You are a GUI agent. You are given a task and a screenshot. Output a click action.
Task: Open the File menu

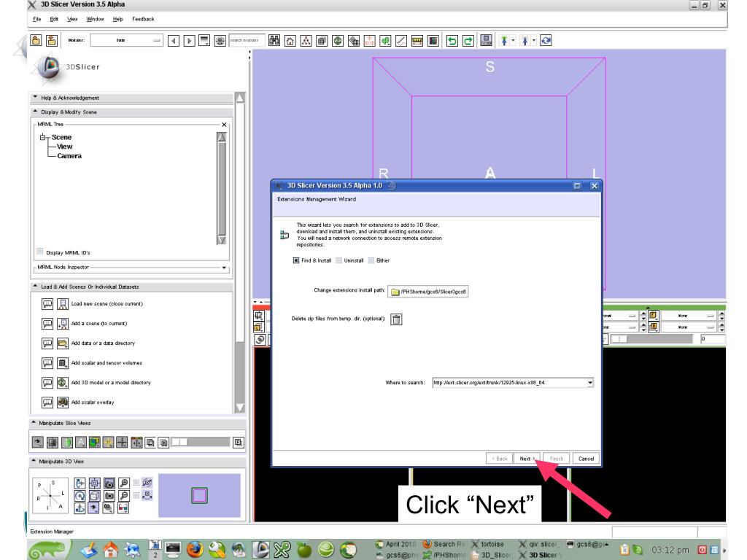pyautogui.click(x=37, y=19)
